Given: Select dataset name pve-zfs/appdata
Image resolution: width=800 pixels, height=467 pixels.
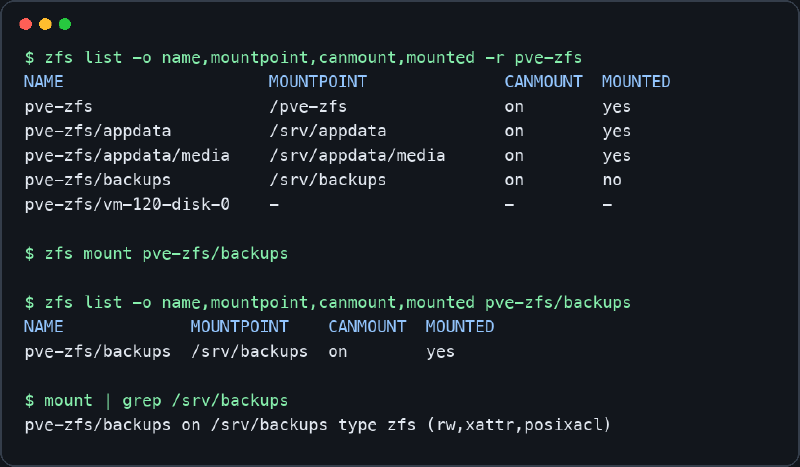Looking at the screenshot, I should click(98, 131).
